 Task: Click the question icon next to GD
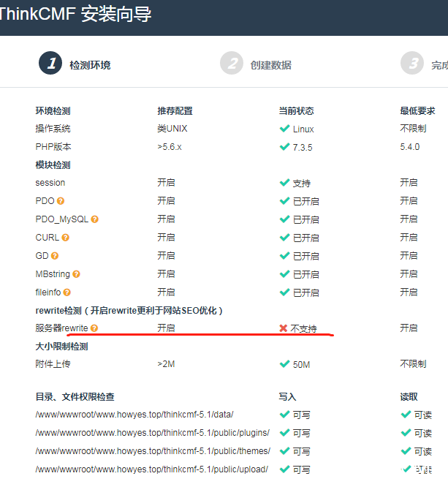coord(55,256)
